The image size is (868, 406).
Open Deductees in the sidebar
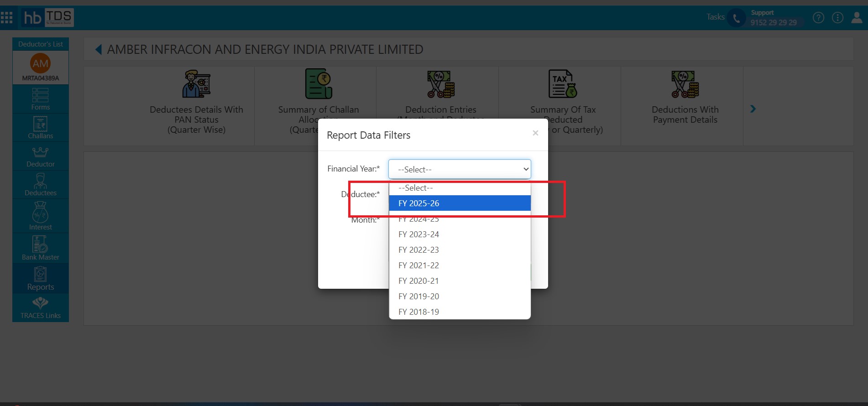point(41,185)
